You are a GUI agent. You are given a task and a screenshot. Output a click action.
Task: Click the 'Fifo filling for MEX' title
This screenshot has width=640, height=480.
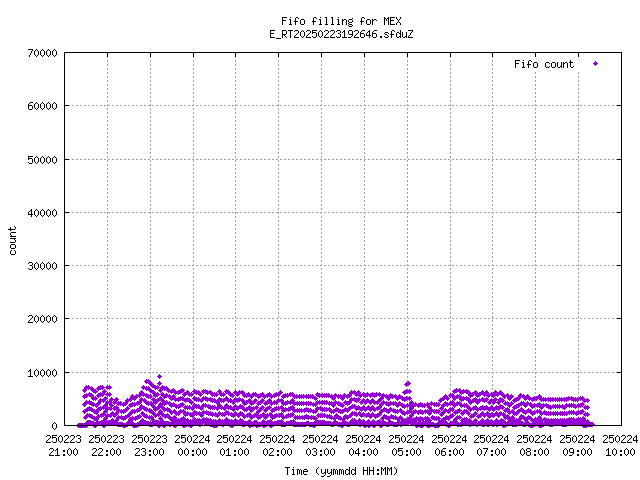(341, 21)
